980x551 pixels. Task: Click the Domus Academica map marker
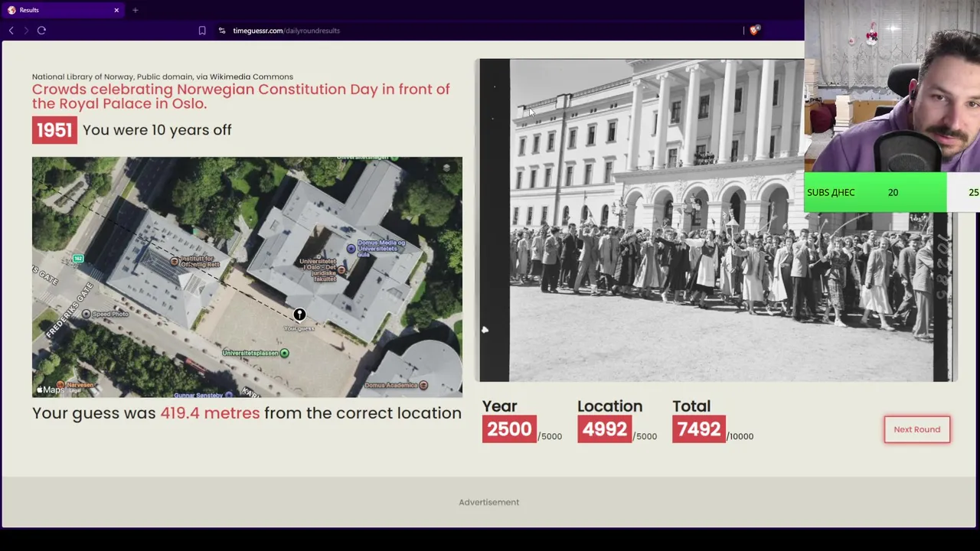pos(423,385)
